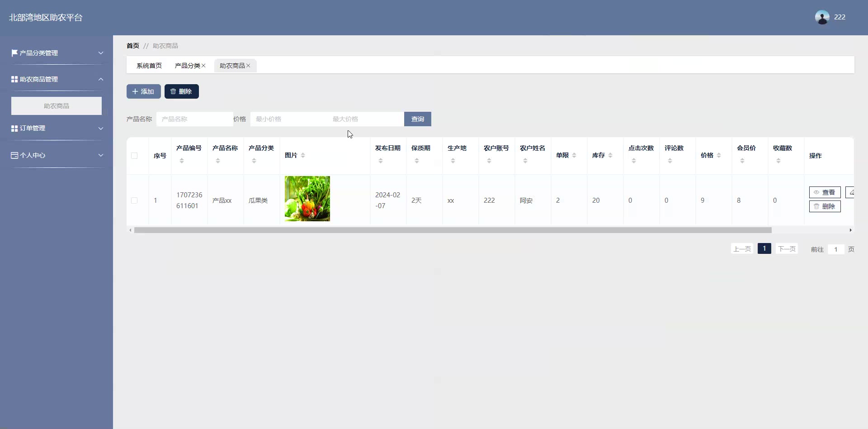Close the 助农商品 tab

(x=248, y=66)
